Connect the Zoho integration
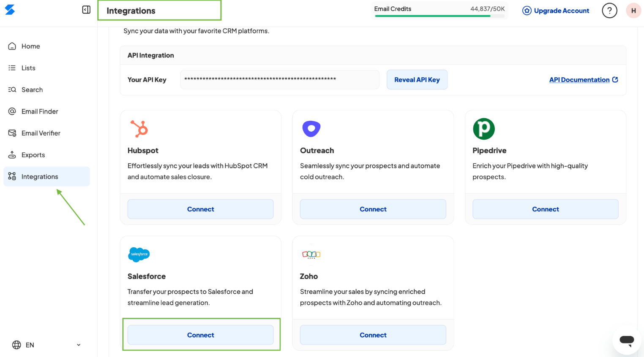 (x=373, y=335)
